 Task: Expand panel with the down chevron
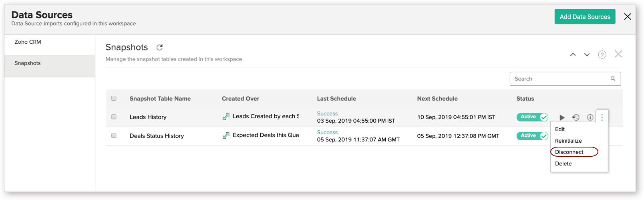point(587,55)
